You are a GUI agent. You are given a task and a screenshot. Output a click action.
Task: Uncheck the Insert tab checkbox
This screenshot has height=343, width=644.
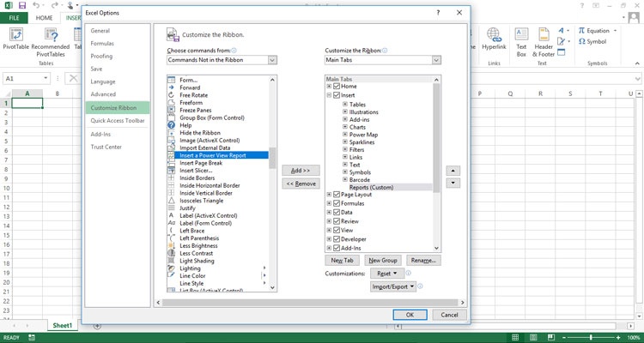(x=337, y=95)
